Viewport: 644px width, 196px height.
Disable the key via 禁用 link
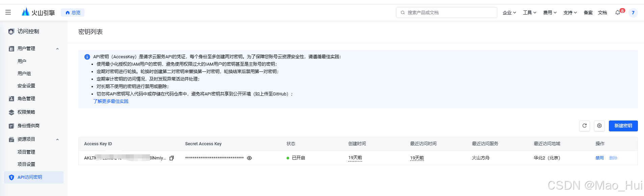click(600, 158)
